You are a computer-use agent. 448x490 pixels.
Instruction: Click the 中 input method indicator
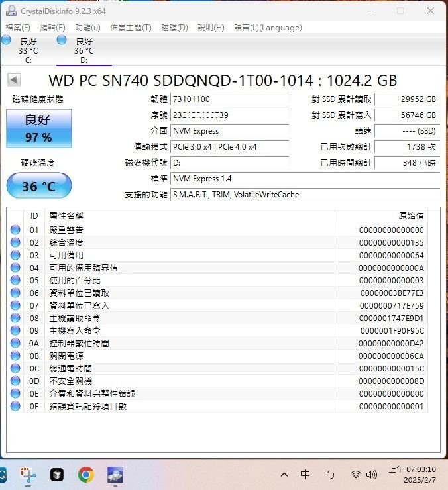point(305,475)
